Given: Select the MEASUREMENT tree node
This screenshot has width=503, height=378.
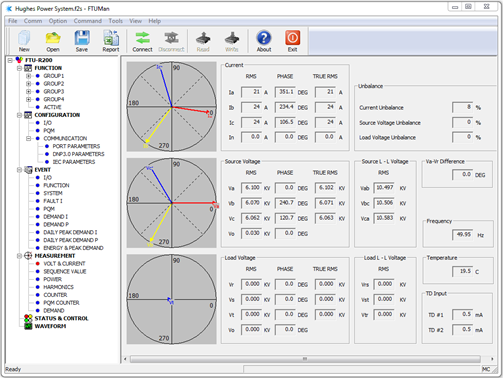Looking at the screenshot, I should [55, 256].
